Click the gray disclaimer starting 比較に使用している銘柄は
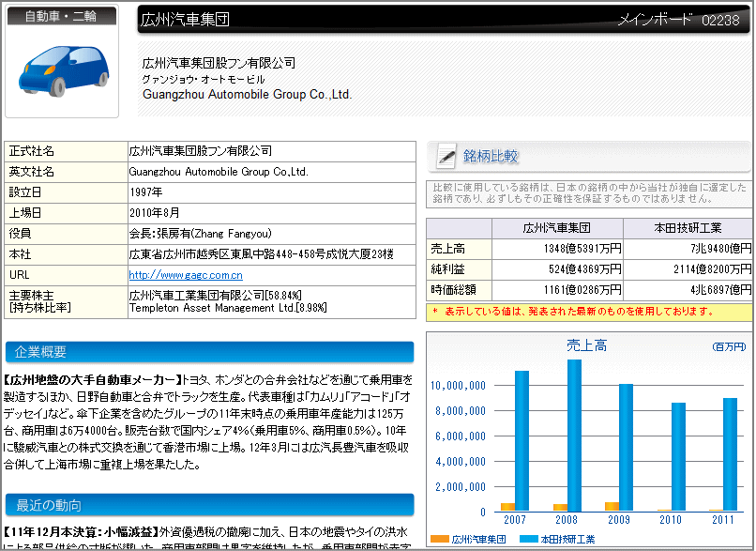 [589, 193]
